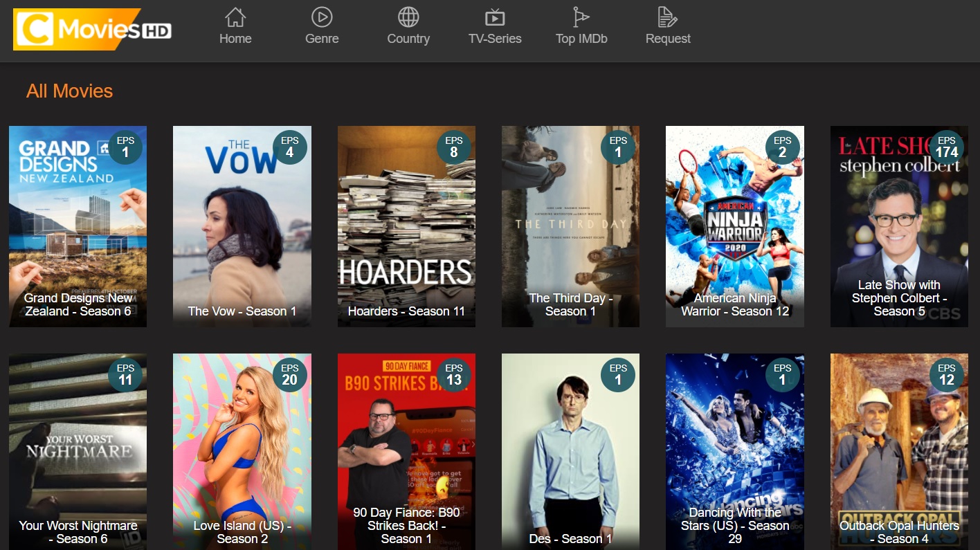
Task: Click 'Your Worst Nightmare - Season 6' title
Action: [78, 532]
